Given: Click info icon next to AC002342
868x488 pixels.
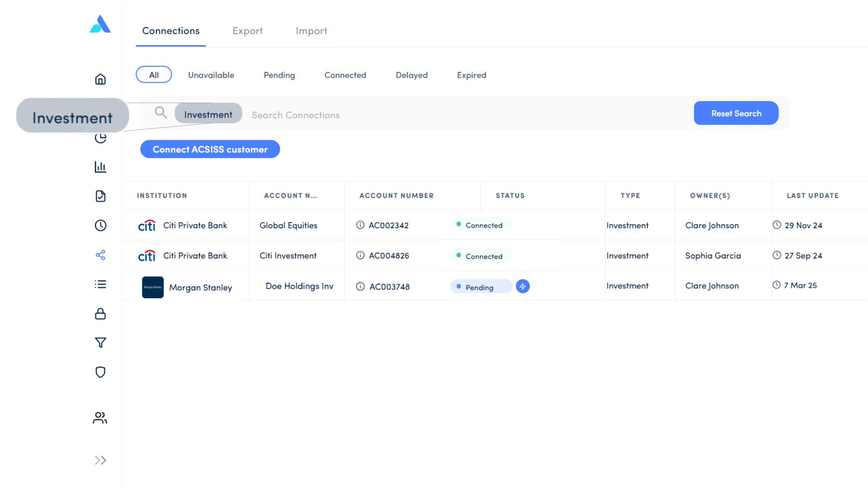Looking at the screenshot, I should click(x=360, y=225).
